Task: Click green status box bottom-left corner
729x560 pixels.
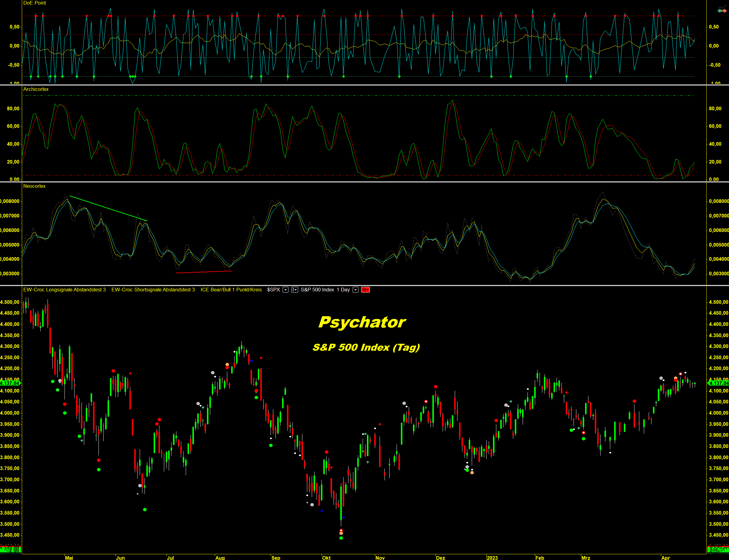Action: (x=11, y=550)
